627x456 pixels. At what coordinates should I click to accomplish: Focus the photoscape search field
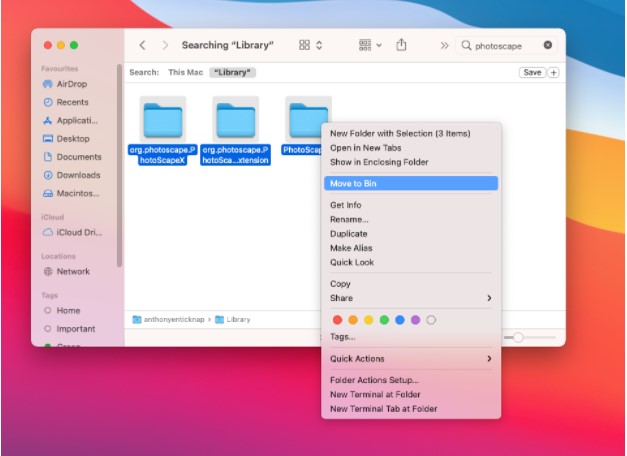[506, 46]
